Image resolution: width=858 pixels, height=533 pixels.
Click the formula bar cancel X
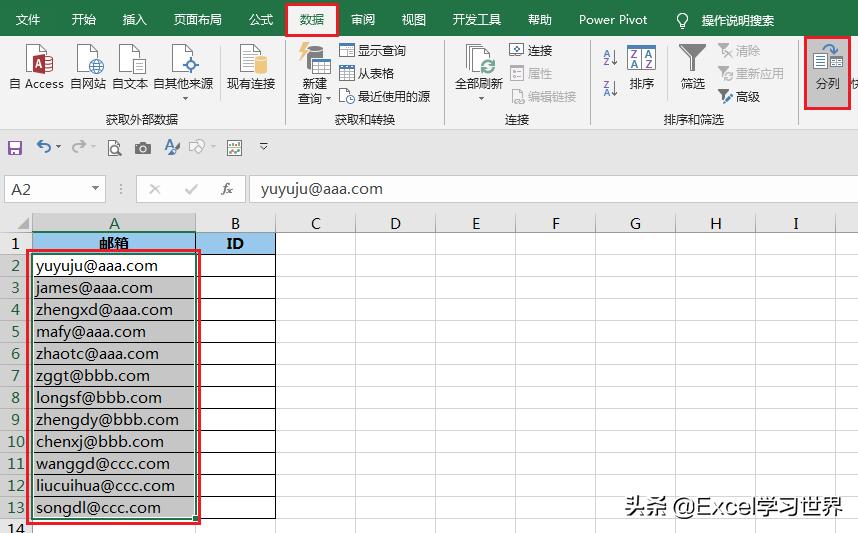155,189
